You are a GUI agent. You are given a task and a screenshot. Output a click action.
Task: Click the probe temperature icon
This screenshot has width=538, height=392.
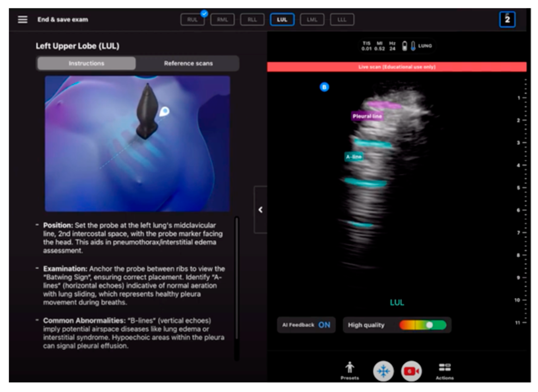point(413,46)
